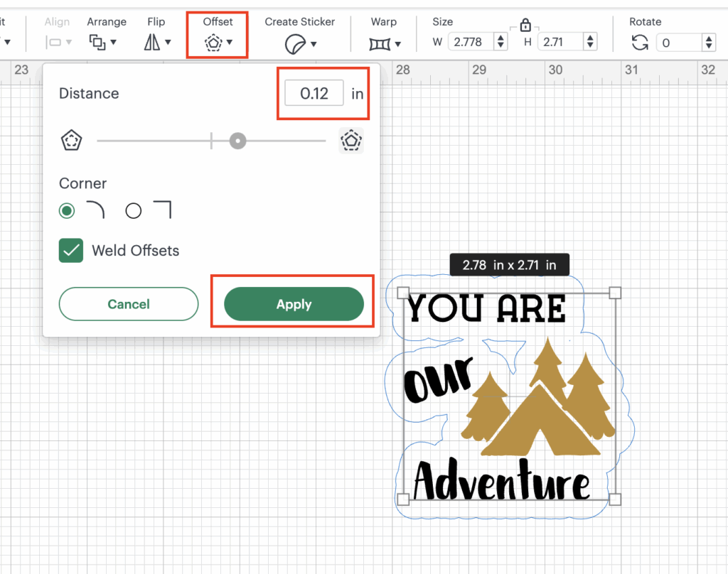Viewport: 728px width, 574px height.
Task: Select the square corner radio option
Action: (x=134, y=211)
